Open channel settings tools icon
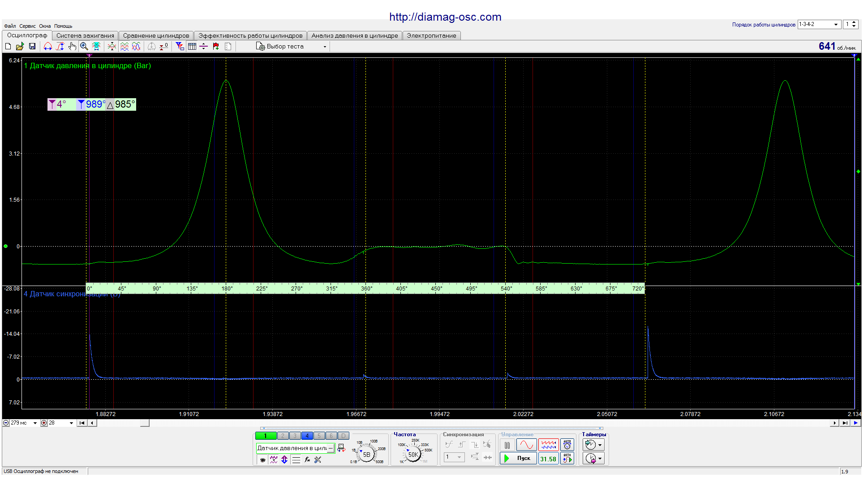This screenshot has height=477, width=868. tap(318, 460)
